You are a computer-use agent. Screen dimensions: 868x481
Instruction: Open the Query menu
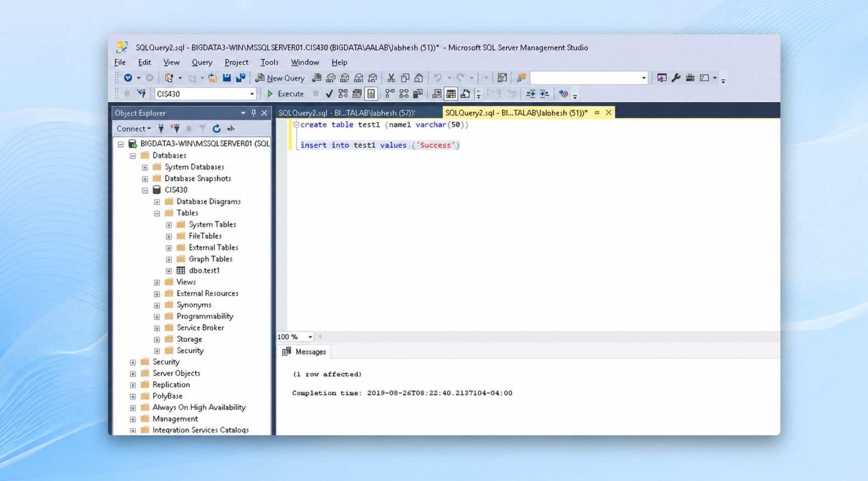tap(202, 62)
